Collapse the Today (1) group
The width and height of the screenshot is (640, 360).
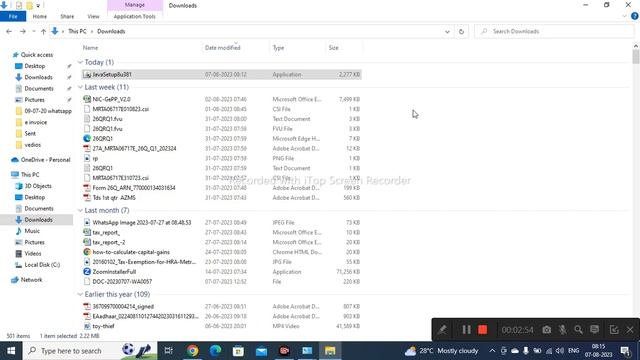[80, 62]
